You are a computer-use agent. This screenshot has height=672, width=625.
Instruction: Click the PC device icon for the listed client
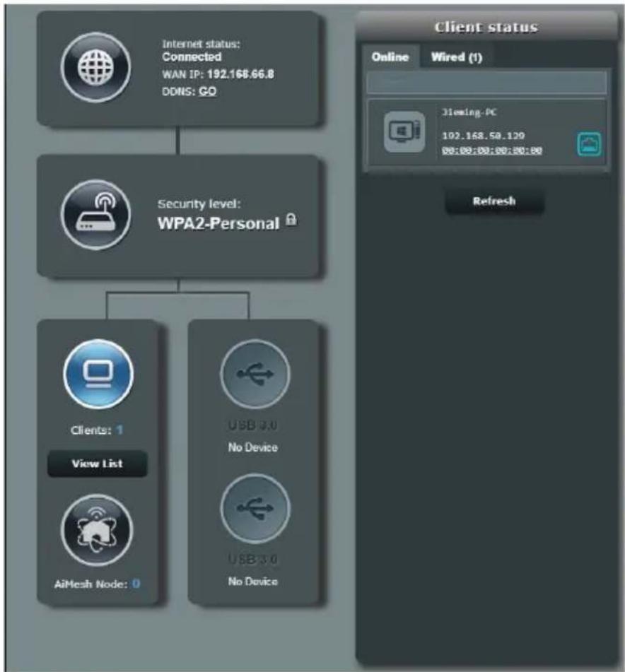[x=404, y=131]
